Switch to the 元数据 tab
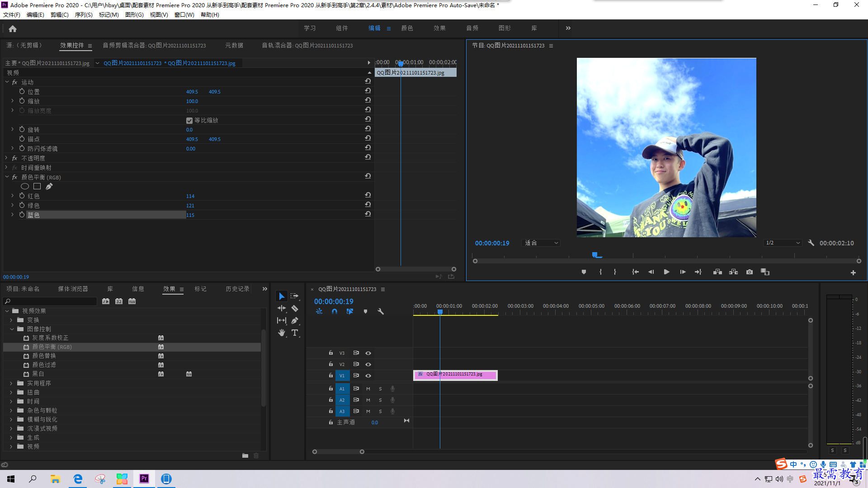Image resolution: width=868 pixels, height=488 pixels. coord(234,45)
